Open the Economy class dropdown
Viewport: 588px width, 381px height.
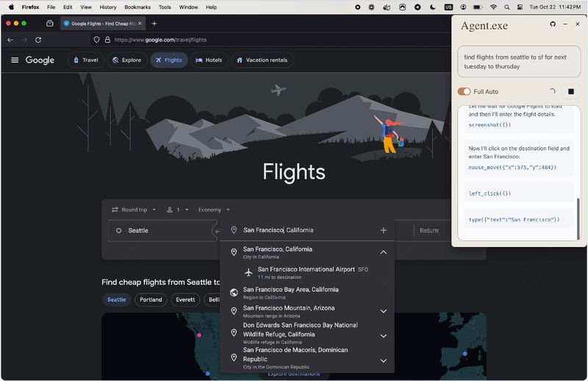point(214,210)
